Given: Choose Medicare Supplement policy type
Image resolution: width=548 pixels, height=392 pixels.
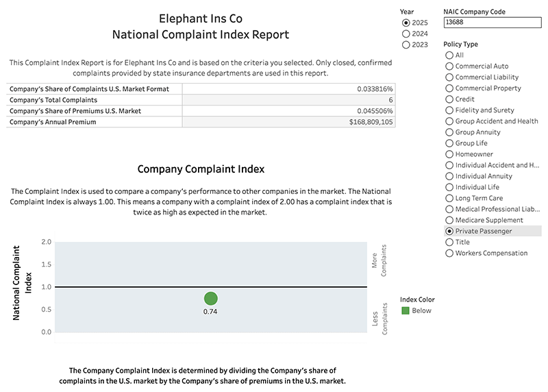Looking at the screenshot, I should (x=449, y=220).
